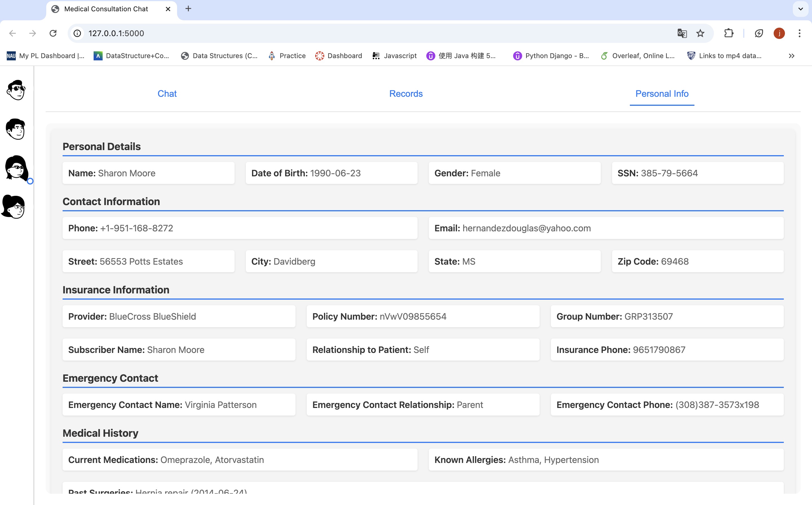Open the Personal Info tab

(x=661, y=94)
